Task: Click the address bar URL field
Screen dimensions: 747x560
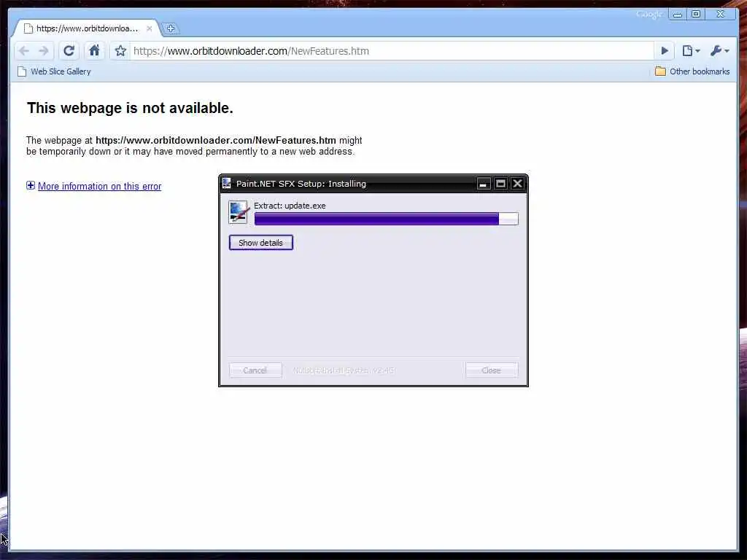Action: click(392, 51)
